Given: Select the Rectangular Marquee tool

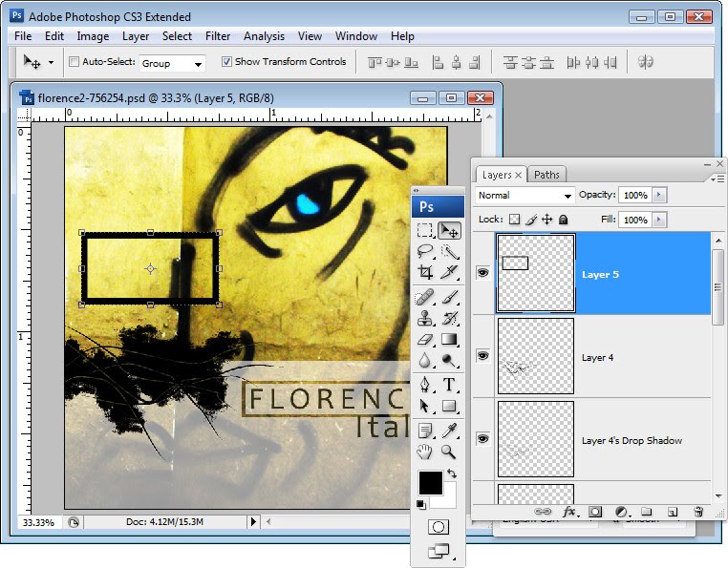Looking at the screenshot, I should point(425,230).
